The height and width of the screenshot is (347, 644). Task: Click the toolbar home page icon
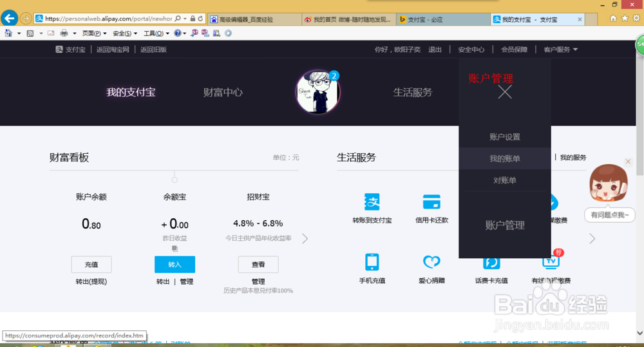click(8, 33)
